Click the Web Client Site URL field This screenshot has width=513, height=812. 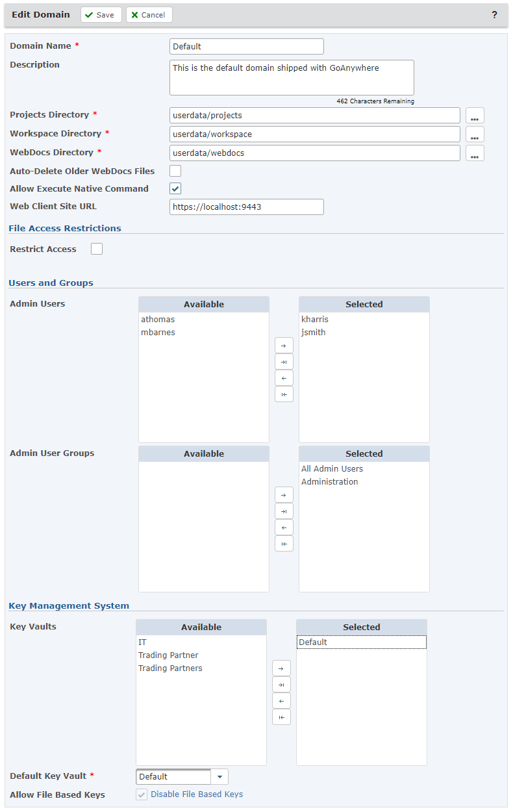[246, 207]
